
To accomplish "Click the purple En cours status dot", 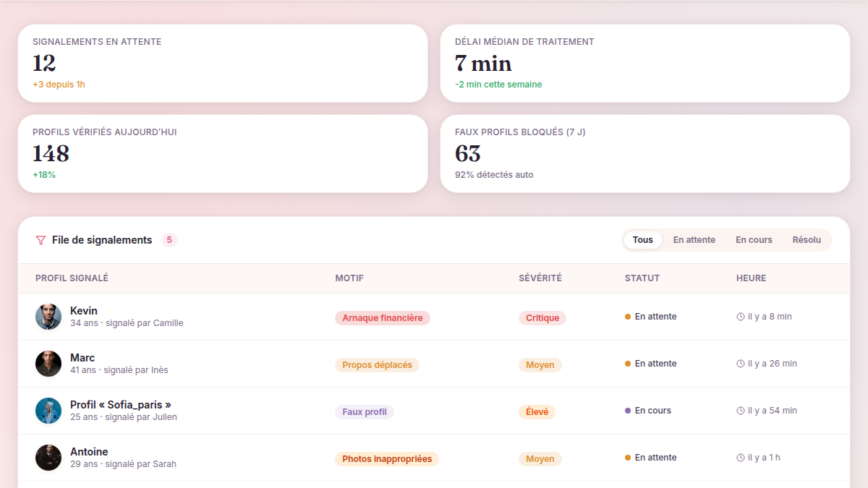I will tap(628, 411).
